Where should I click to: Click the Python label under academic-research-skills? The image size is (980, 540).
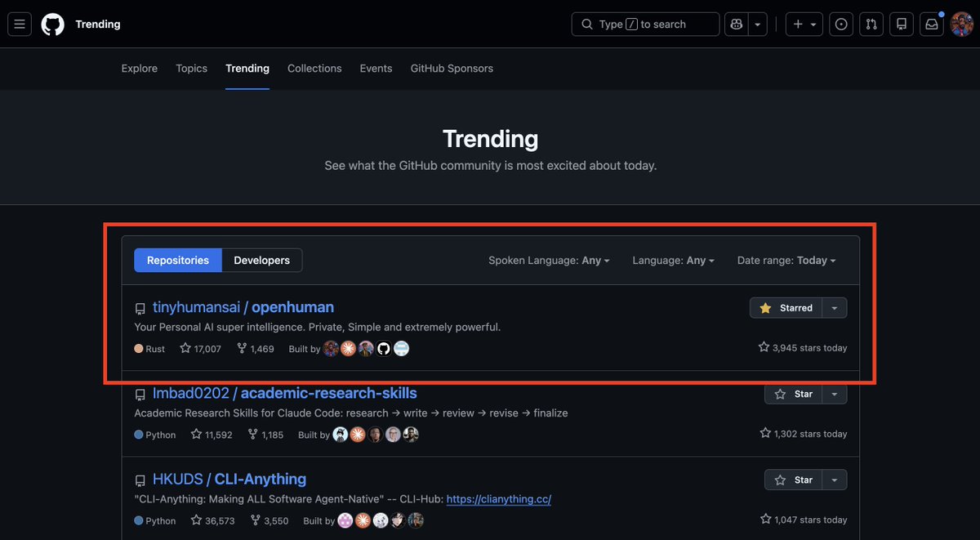155,435
